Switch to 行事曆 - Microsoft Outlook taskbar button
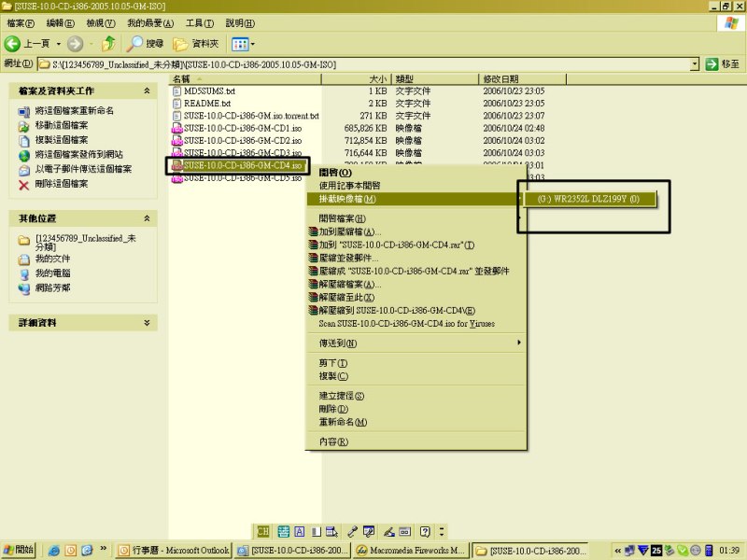This screenshot has height=560, width=747. tap(174, 551)
